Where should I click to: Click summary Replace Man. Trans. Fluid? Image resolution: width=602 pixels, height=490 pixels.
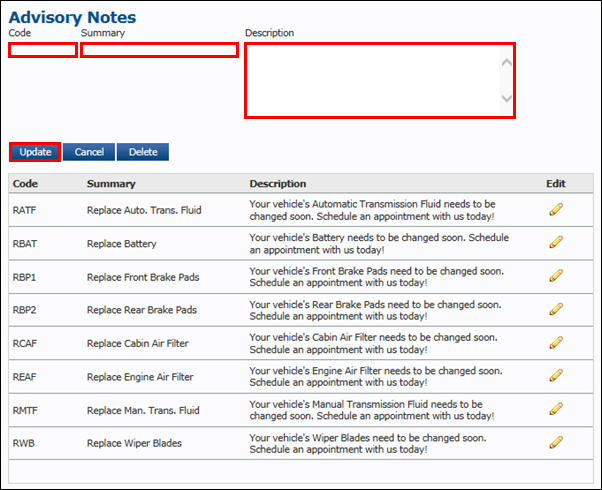click(143, 411)
